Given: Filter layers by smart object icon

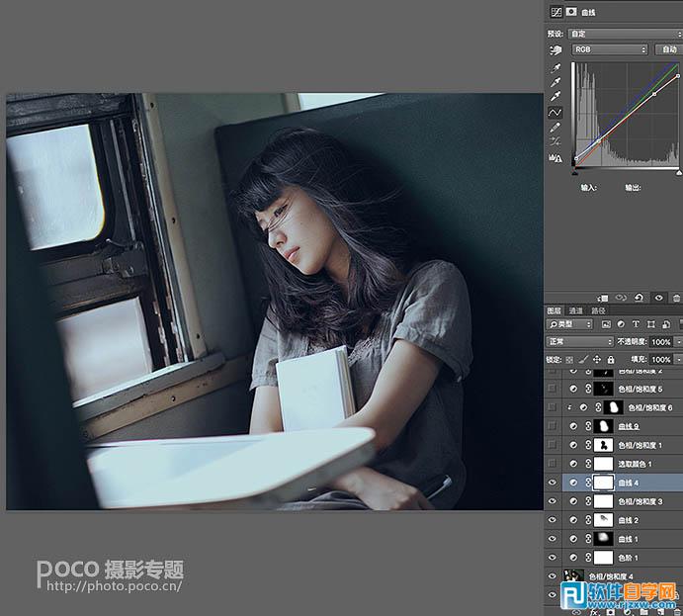Looking at the screenshot, I should point(666,324).
